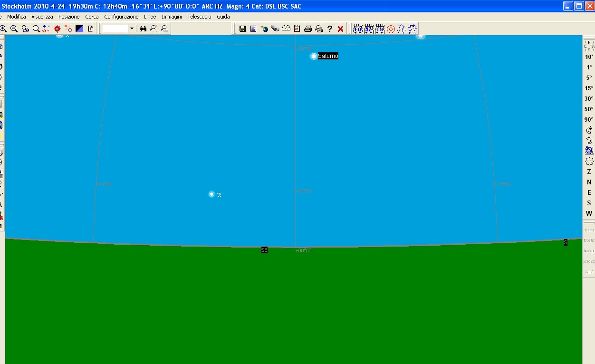Click the blue text list icon
This screenshot has height=364, width=595.
pos(253,29)
